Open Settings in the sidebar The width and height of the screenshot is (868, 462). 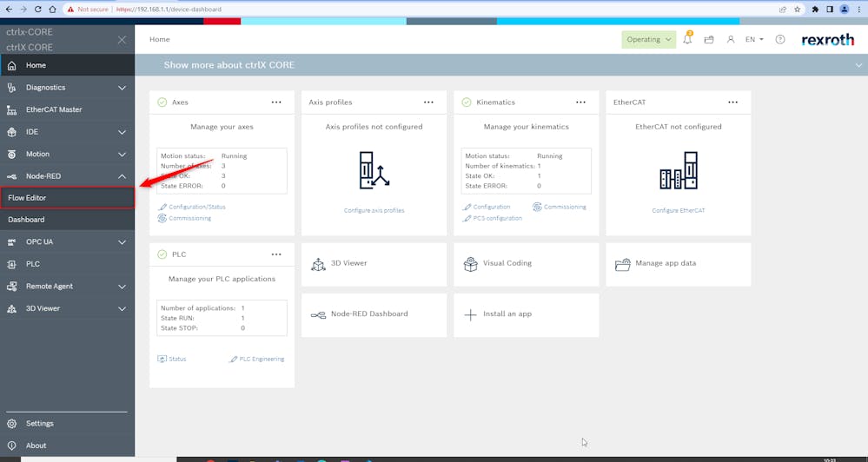pos(67,423)
